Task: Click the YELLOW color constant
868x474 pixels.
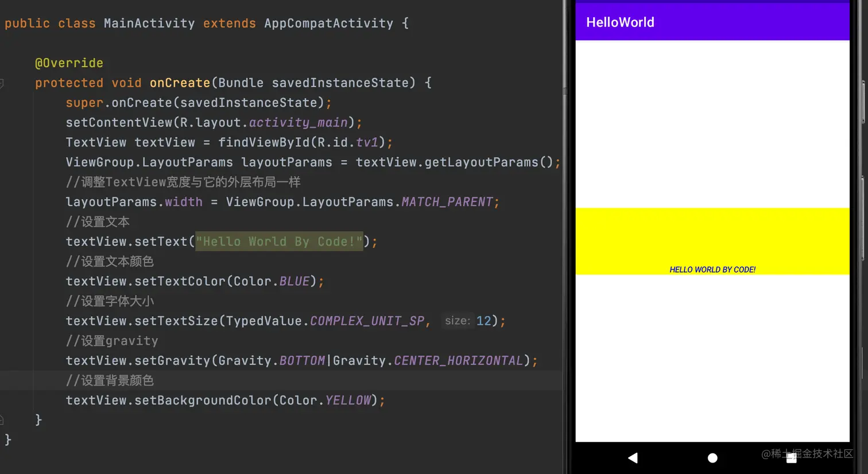Action: [348, 400]
